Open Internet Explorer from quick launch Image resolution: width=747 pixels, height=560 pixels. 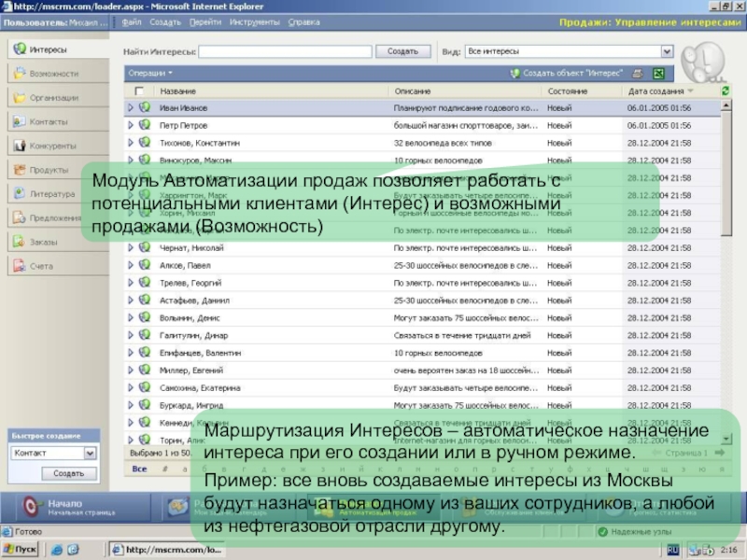57,550
